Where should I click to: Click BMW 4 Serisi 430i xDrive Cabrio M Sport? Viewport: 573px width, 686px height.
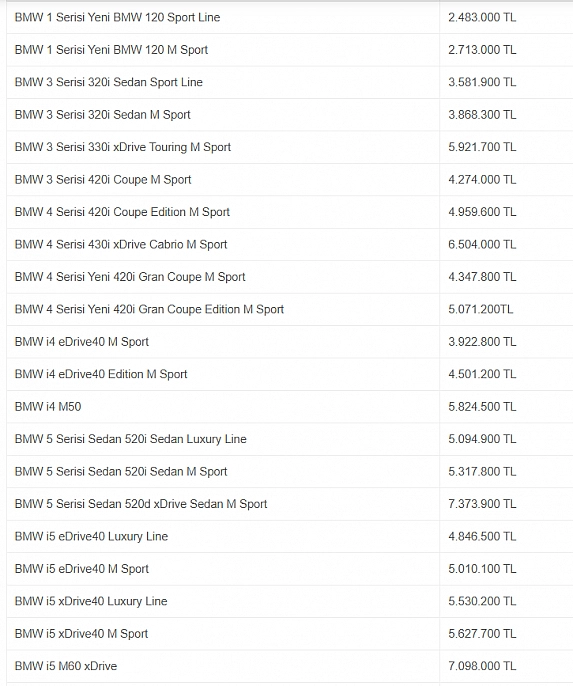[x=121, y=244]
